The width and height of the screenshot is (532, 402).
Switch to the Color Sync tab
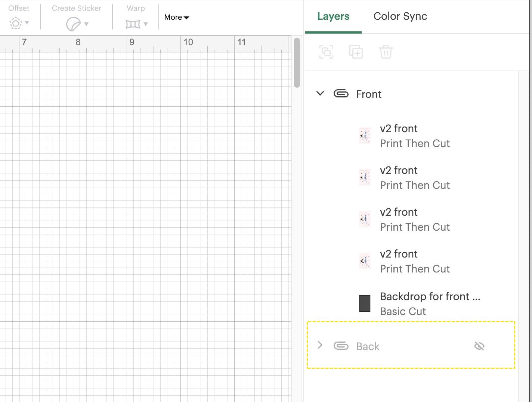pos(400,16)
